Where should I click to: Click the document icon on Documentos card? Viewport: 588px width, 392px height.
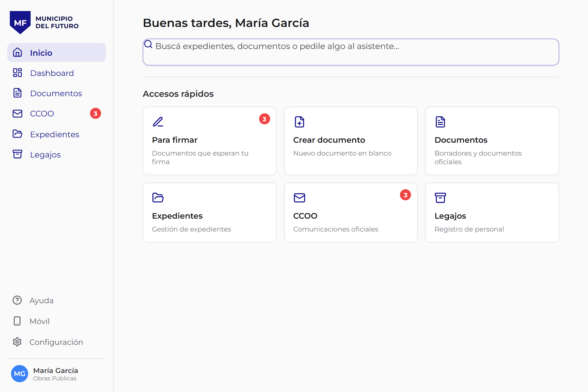[440, 122]
